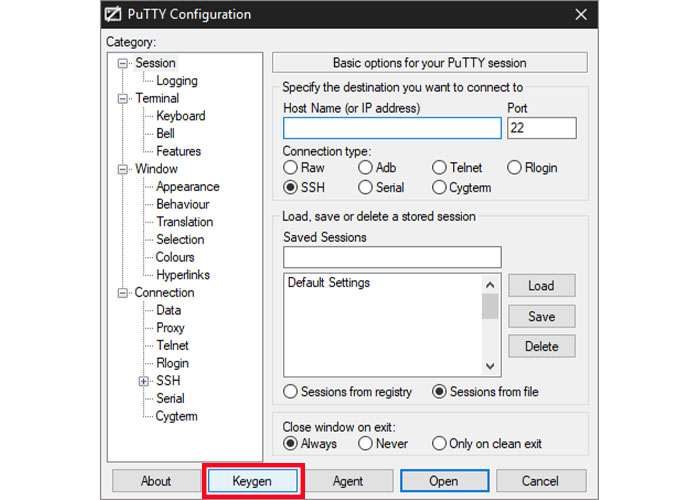The height and width of the screenshot is (500, 700).
Task: Open the Behaviour category
Action: tap(183, 204)
